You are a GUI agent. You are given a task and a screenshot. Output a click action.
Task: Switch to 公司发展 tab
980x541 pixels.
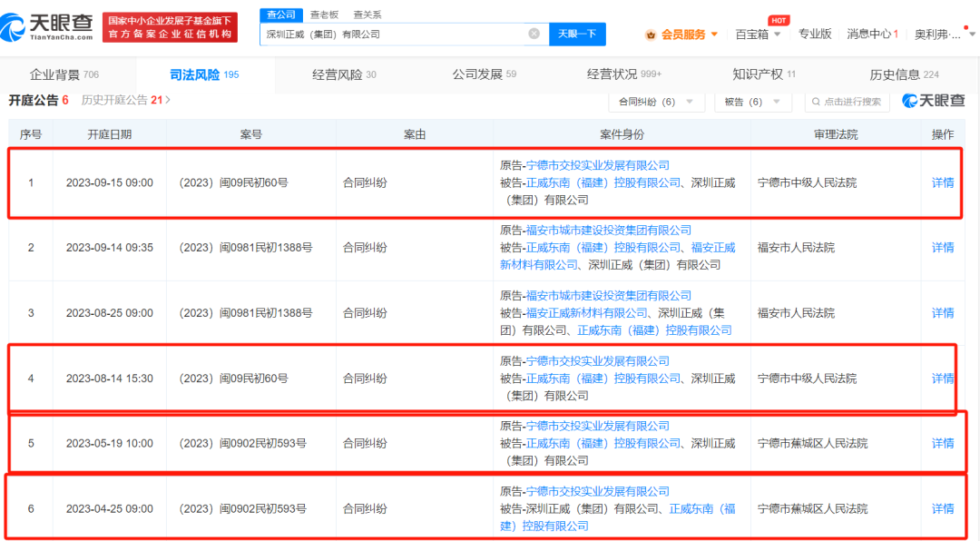pos(484,74)
